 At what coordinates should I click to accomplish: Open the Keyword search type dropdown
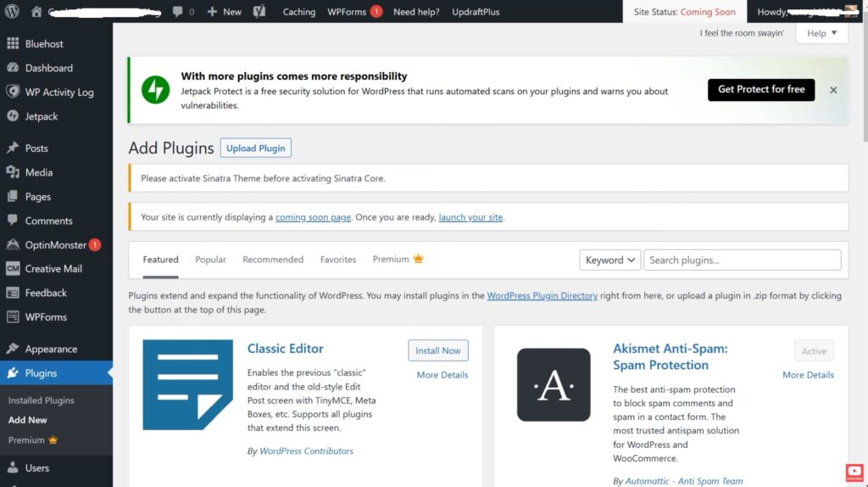[610, 260]
